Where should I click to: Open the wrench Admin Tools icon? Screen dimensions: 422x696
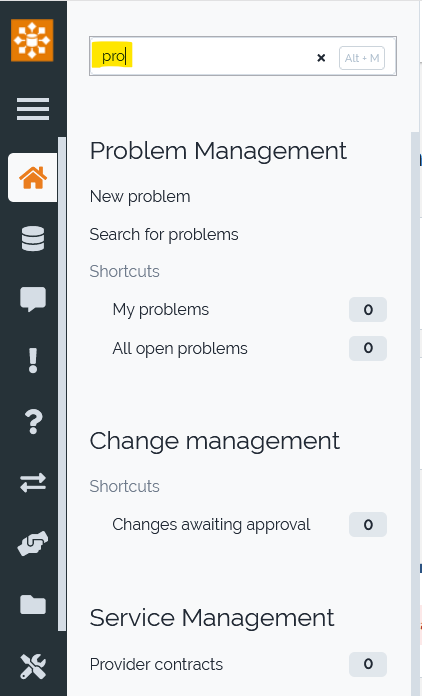click(x=33, y=666)
